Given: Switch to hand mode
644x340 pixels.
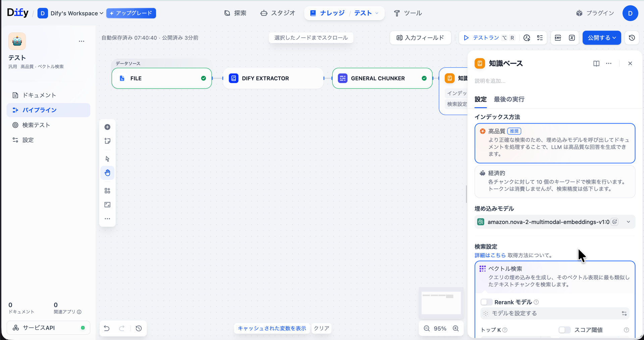Looking at the screenshot, I should (107, 173).
